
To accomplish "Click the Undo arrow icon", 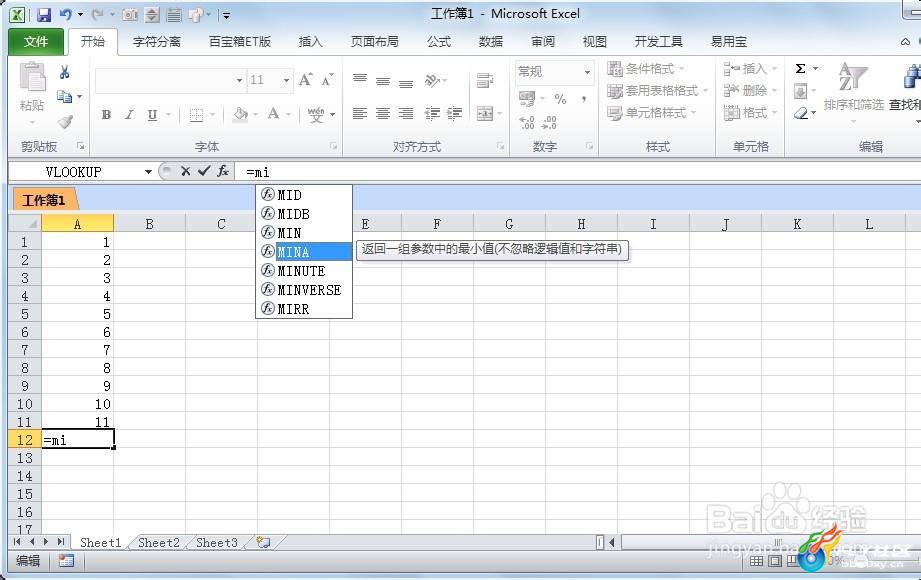I will [65, 15].
